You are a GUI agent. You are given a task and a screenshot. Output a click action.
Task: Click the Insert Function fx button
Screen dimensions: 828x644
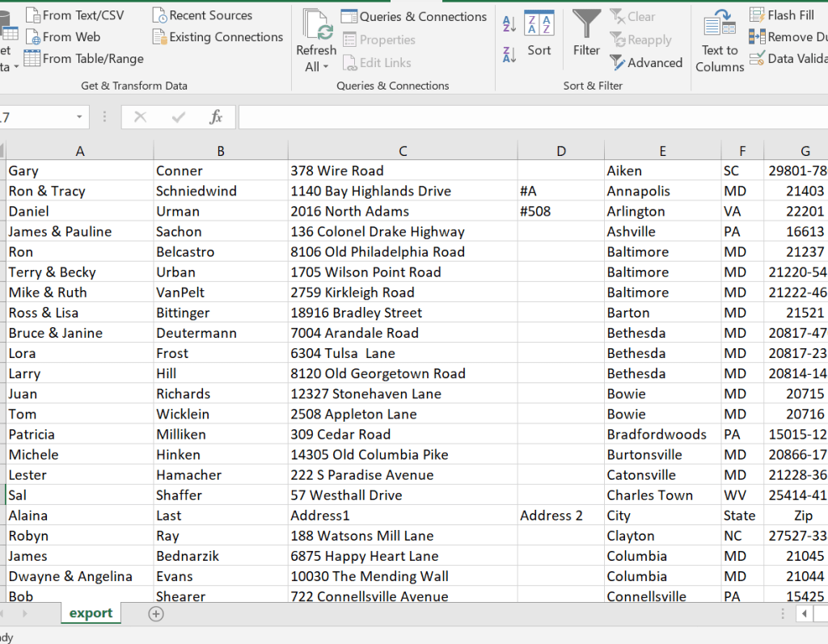(x=216, y=117)
